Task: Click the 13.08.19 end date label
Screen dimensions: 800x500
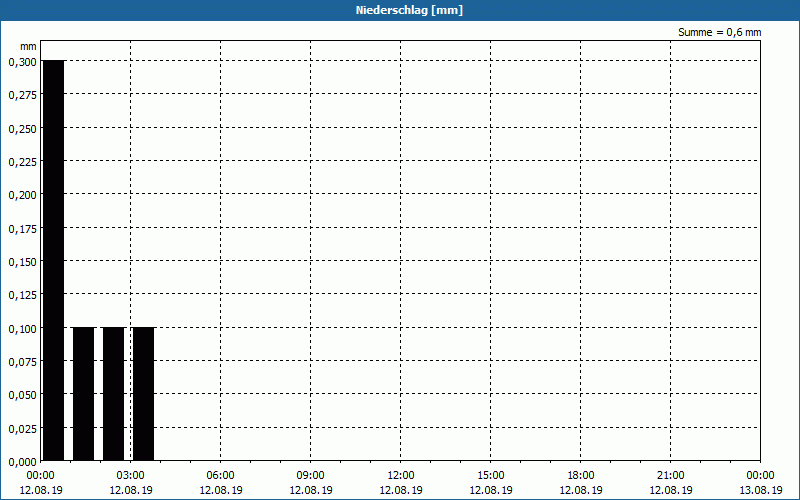Action: [760, 490]
